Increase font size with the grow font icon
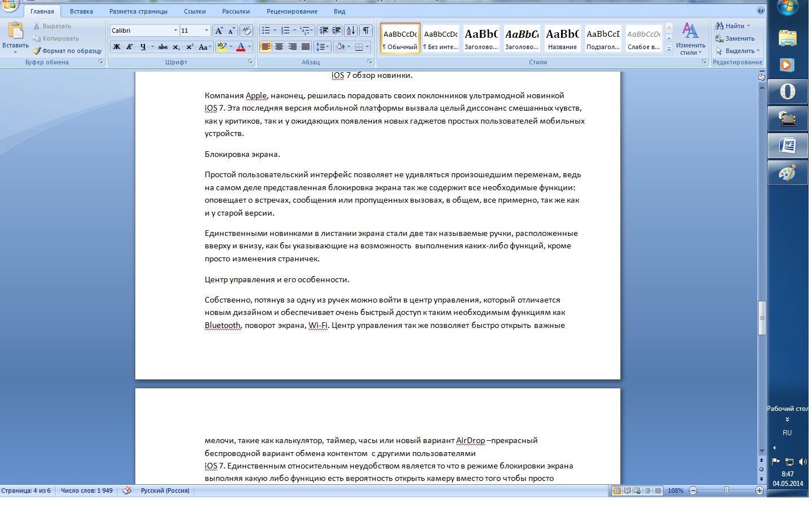The image size is (812, 508). pyautogui.click(x=219, y=30)
